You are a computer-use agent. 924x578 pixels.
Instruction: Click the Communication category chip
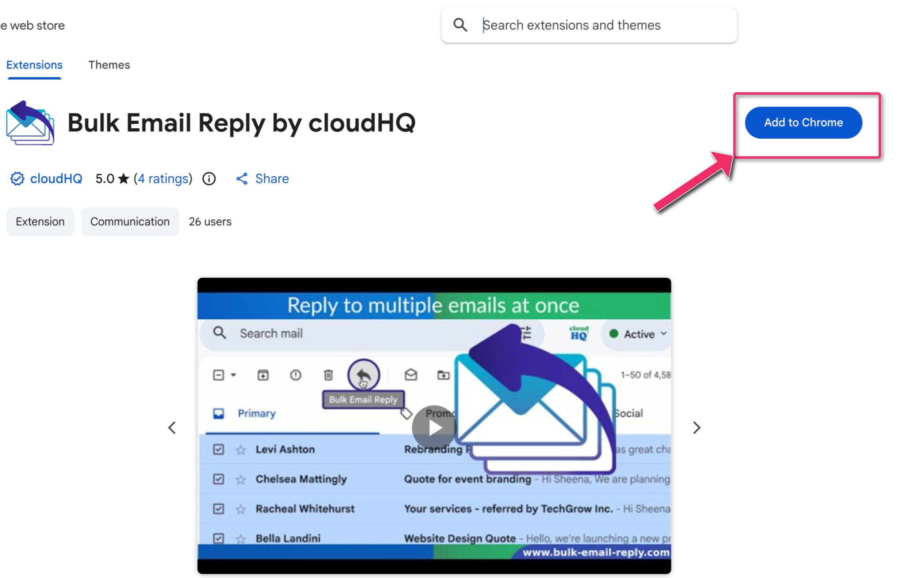tap(130, 221)
